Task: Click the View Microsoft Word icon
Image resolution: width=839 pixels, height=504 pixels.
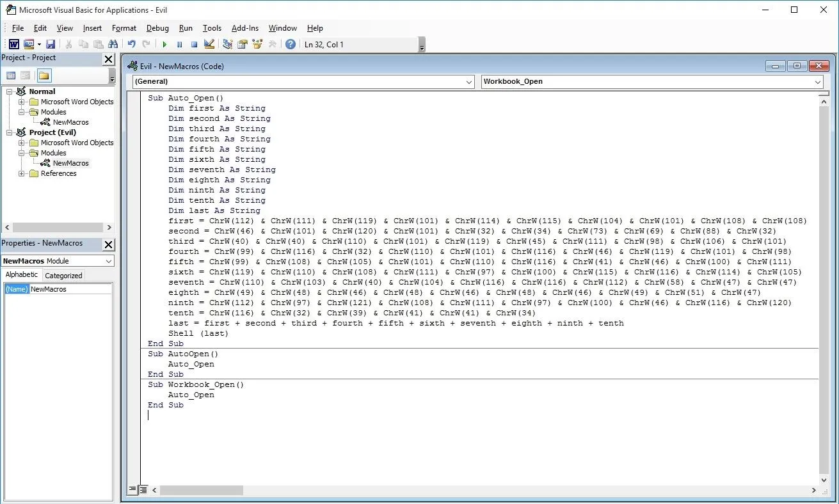Action: [x=13, y=44]
